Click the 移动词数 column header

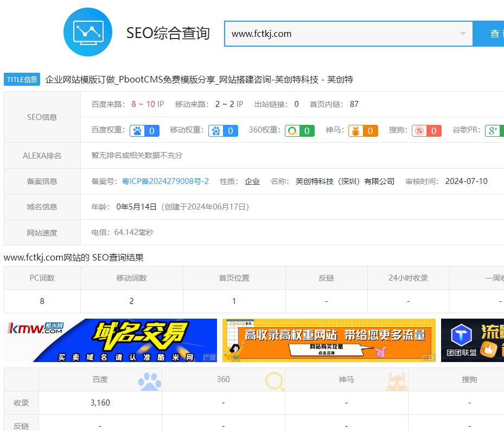[x=131, y=278]
